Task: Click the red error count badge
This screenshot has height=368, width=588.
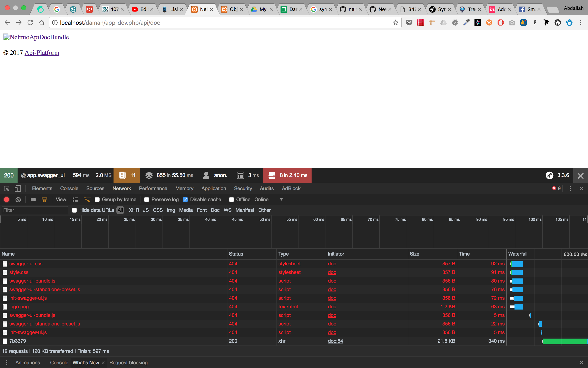Action: [556, 188]
